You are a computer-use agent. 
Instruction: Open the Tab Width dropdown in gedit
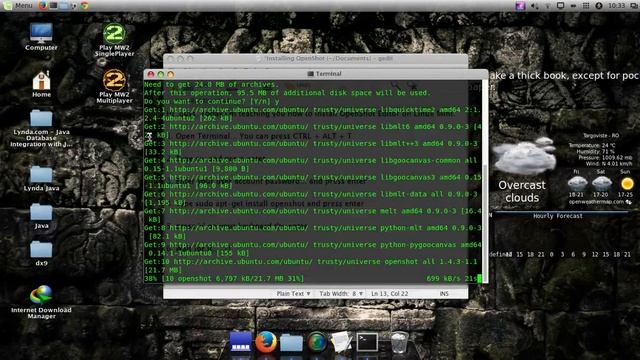[x=341, y=293]
